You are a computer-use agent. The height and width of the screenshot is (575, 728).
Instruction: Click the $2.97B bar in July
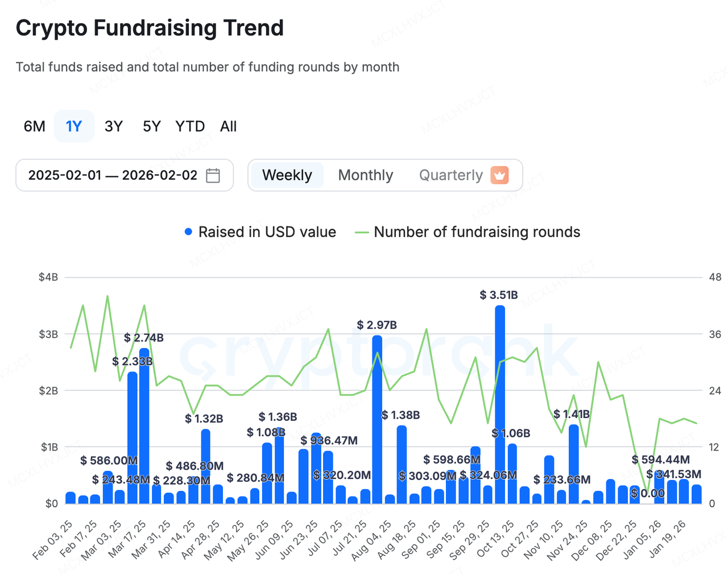(377, 421)
